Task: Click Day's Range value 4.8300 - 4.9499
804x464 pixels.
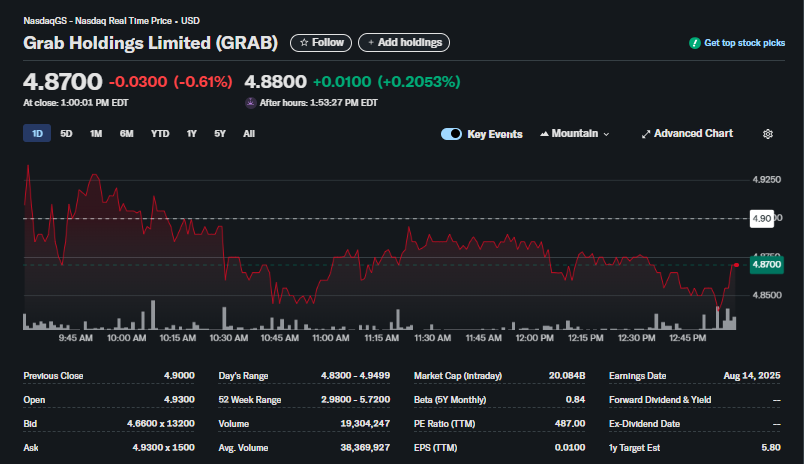Action: click(x=355, y=376)
